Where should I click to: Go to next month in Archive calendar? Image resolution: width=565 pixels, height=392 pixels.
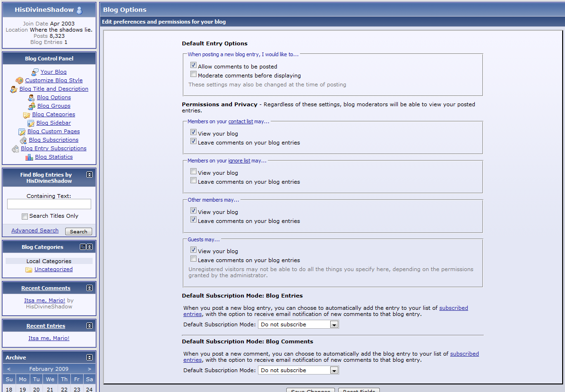89,369
